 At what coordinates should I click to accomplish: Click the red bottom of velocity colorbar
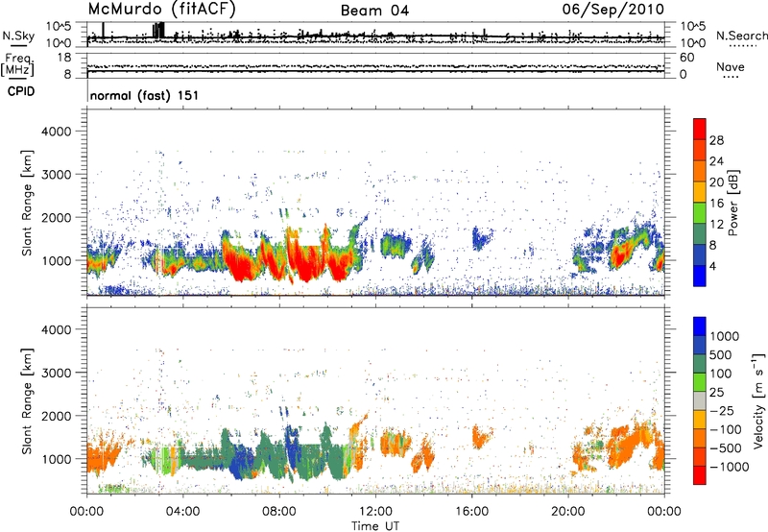click(700, 475)
